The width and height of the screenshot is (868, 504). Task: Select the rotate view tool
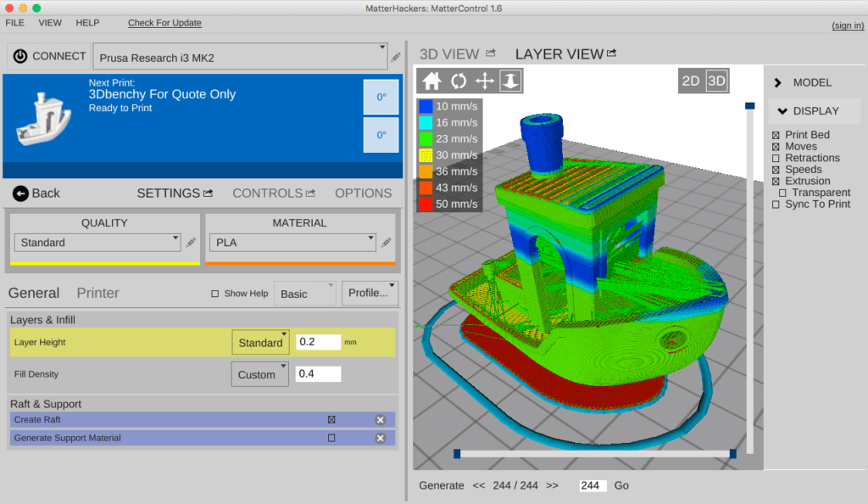tap(459, 81)
